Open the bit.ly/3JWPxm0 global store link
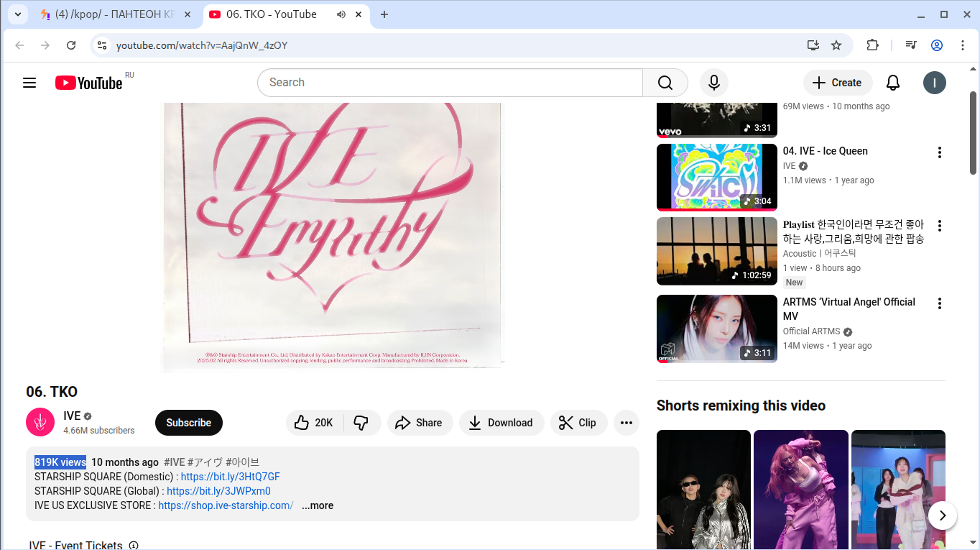980x550 pixels. [218, 491]
